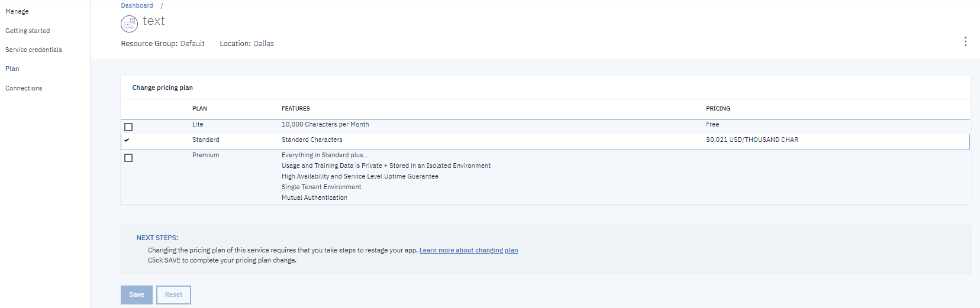Select Plan in the sidebar
The height and width of the screenshot is (308, 980).
tap(12, 69)
